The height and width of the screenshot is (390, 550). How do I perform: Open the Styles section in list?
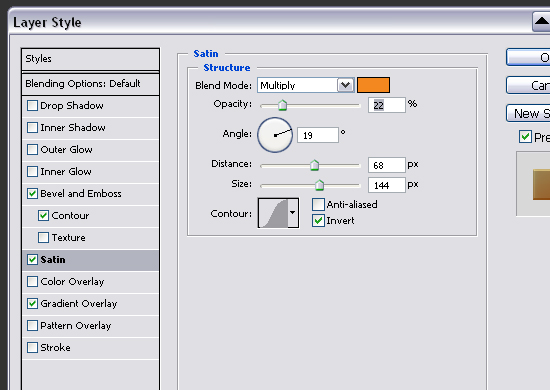90,59
